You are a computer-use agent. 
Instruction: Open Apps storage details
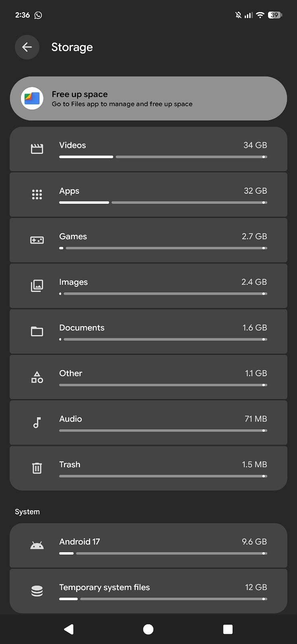point(148,195)
